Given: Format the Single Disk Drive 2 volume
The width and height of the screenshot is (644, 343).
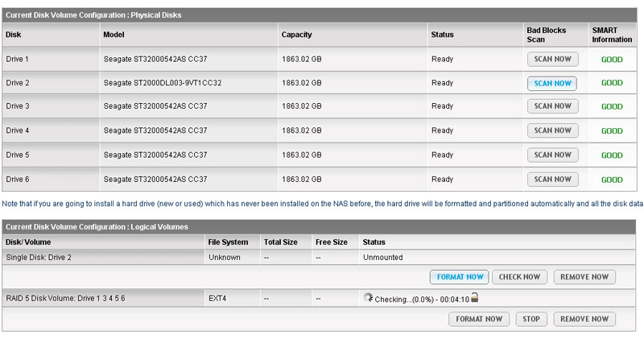Looking at the screenshot, I should pos(460,277).
